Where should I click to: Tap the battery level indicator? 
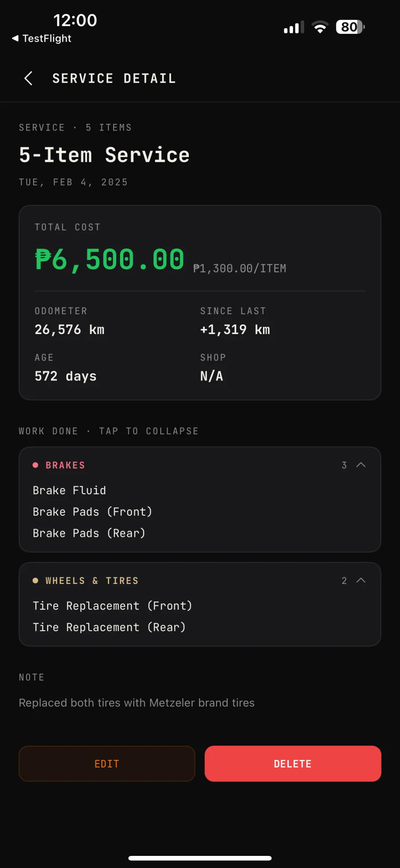pos(350,27)
